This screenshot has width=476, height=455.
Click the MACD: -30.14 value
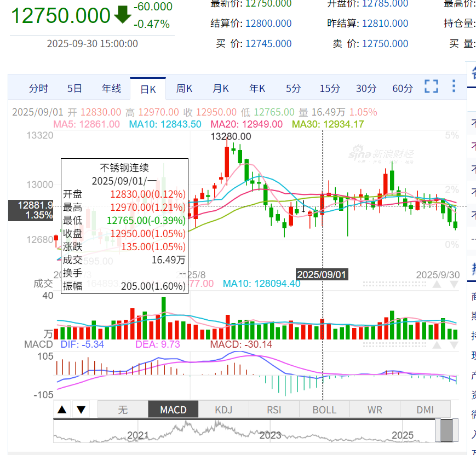pyautogui.click(x=241, y=344)
